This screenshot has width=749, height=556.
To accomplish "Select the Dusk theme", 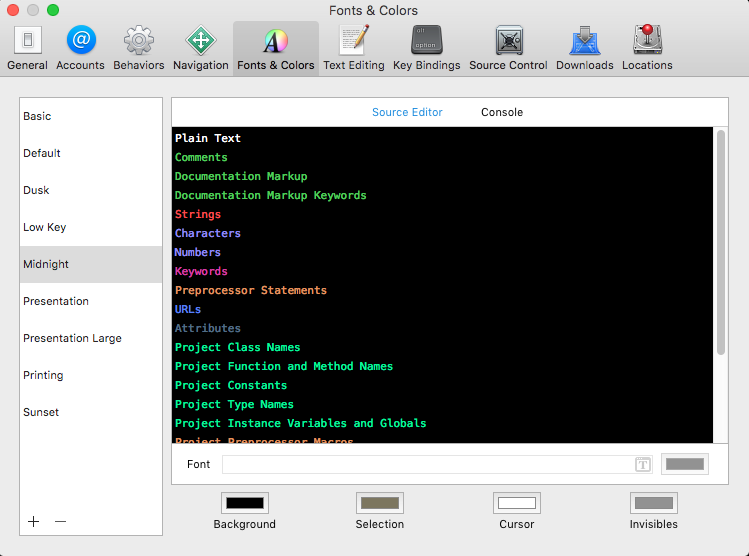I will tap(91, 190).
